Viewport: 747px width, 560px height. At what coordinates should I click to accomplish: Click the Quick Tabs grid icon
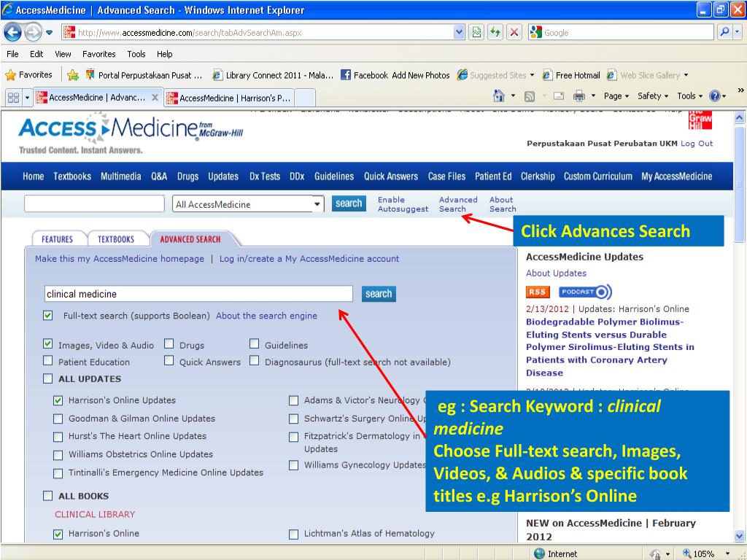13,98
